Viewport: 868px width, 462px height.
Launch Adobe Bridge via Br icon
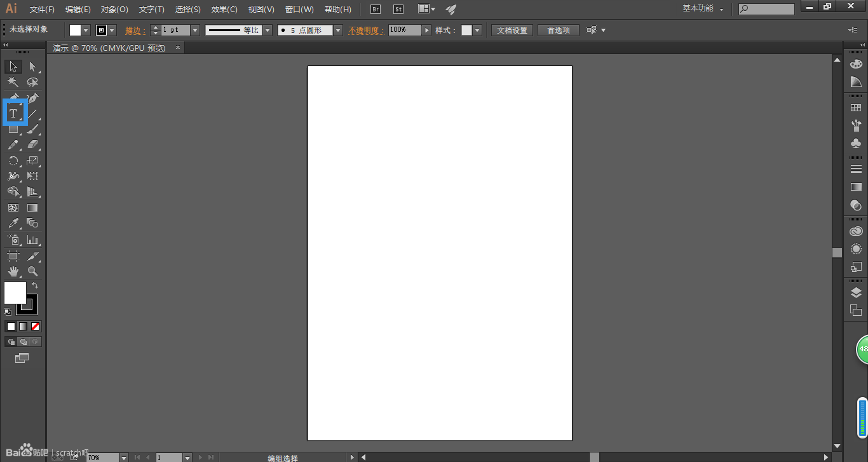coord(376,9)
